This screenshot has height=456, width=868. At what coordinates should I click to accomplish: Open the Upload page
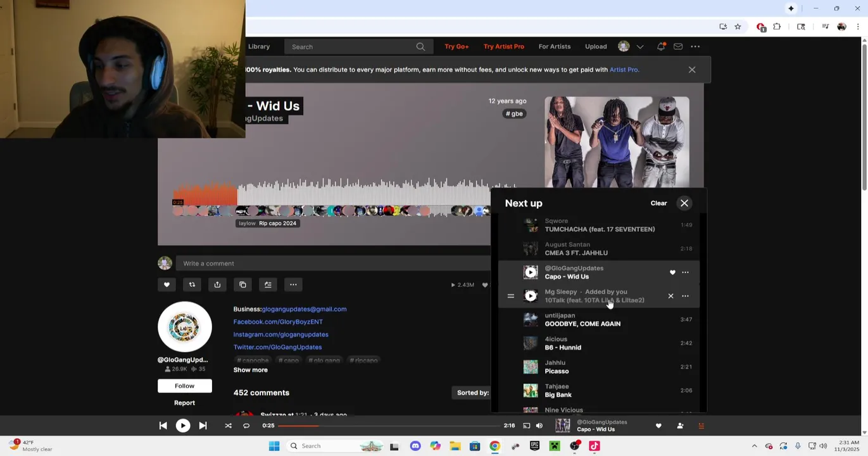[x=596, y=46]
